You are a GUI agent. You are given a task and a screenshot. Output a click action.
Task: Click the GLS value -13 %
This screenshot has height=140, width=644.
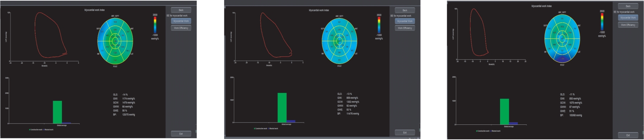(x=349, y=94)
